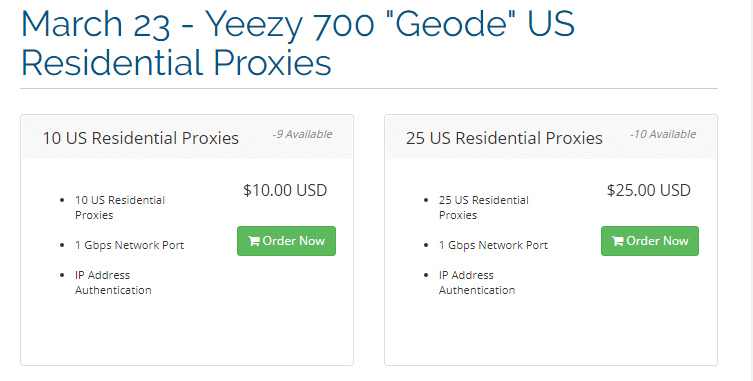Click the 25 US Residential Proxies card title
The image size is (753, 381).
click(504, 138)
